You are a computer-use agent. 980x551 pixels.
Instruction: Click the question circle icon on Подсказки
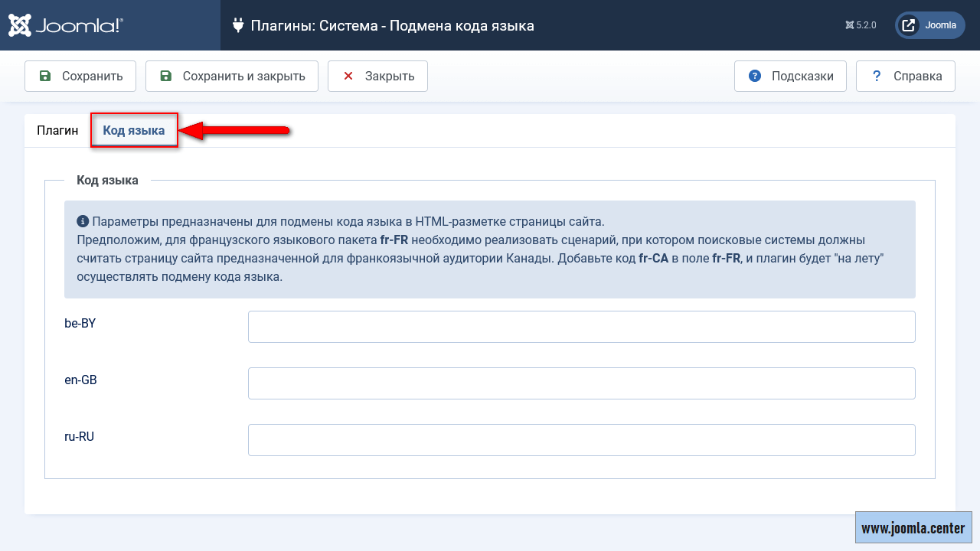pos(755,76)
